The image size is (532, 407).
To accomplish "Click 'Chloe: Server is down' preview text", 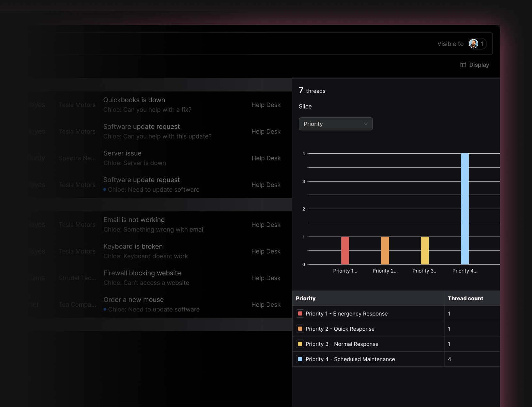I will 135,163.
